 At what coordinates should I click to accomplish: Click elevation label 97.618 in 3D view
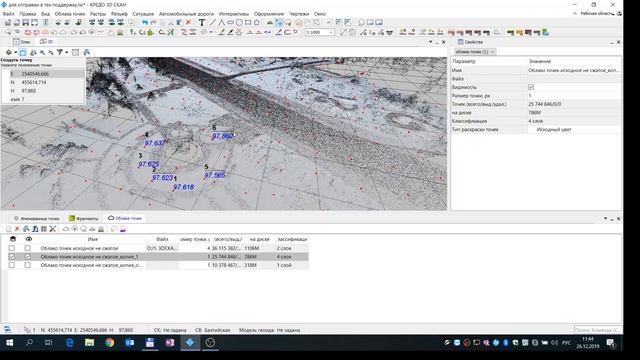click(183, 187)
